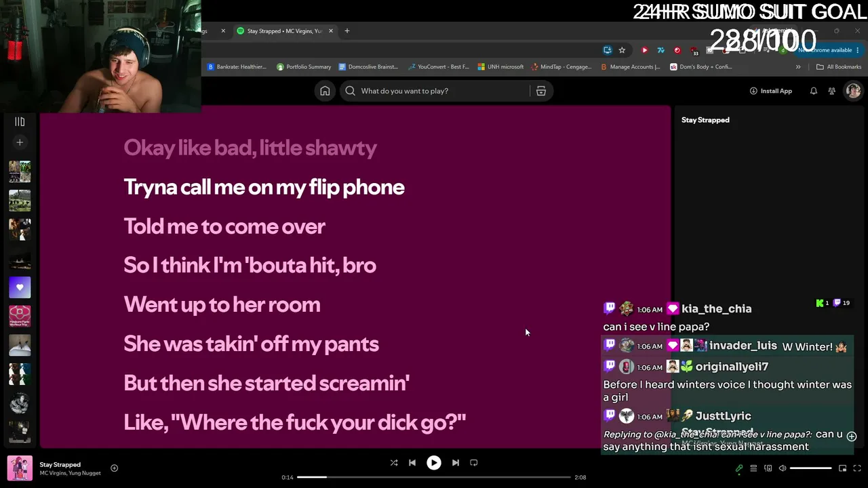
Task: Open Connect to a device
Action: coord(768,468)
